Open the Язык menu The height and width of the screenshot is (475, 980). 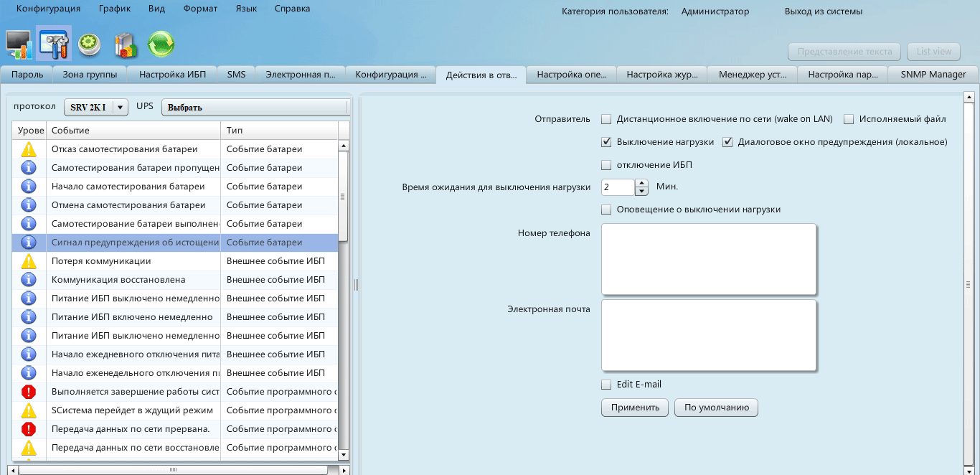(x=246, y=9)
